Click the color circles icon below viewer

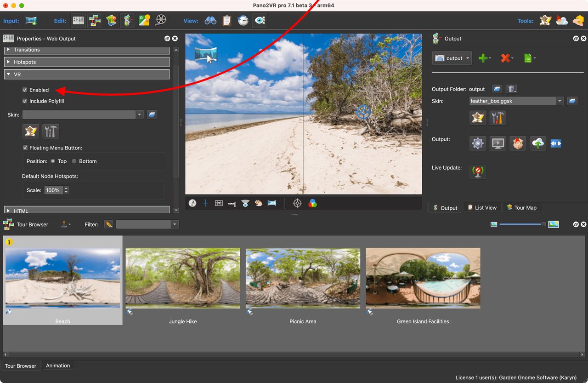click(x=312, y=203)
